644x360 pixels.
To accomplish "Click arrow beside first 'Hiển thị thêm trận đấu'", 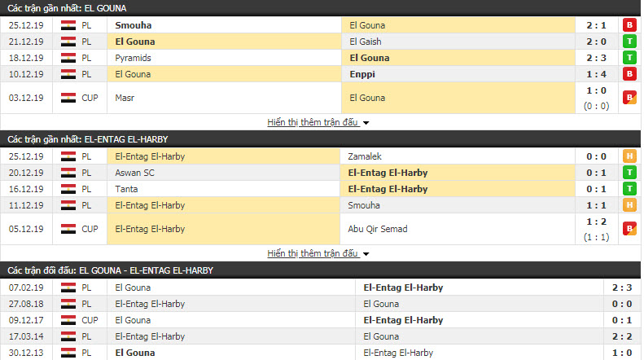I will (x=366, y=123).
